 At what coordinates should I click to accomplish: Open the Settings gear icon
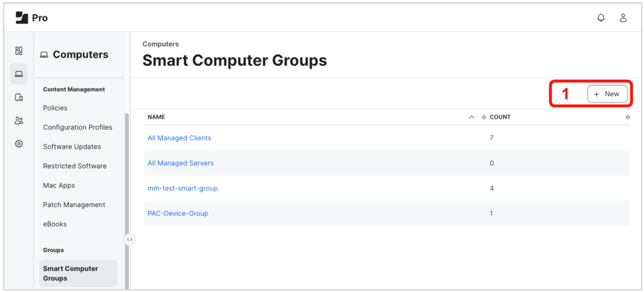(x=19, y=144)
